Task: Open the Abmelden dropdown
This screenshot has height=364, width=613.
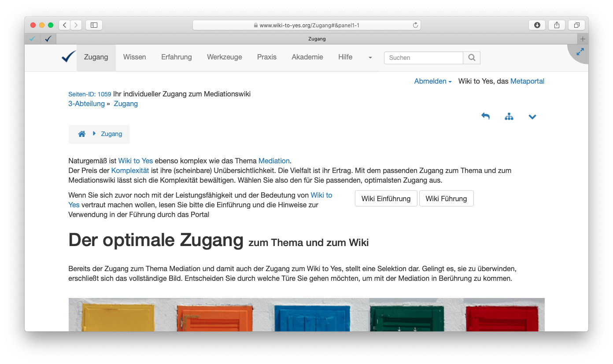Action: click(x=433, y=81)
